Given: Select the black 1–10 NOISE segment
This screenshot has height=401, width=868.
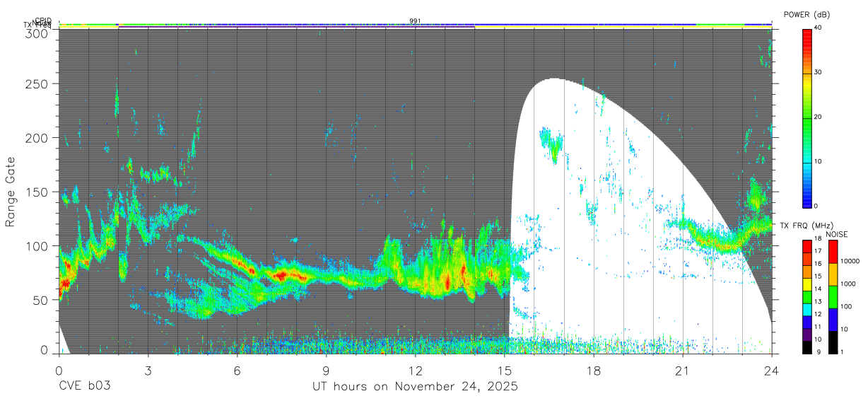Looking at the screenshot, I should coord(832,342).
